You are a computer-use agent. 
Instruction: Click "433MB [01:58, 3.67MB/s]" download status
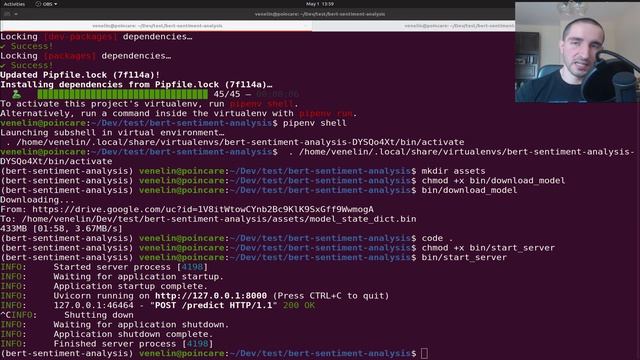tap(61, 229)
